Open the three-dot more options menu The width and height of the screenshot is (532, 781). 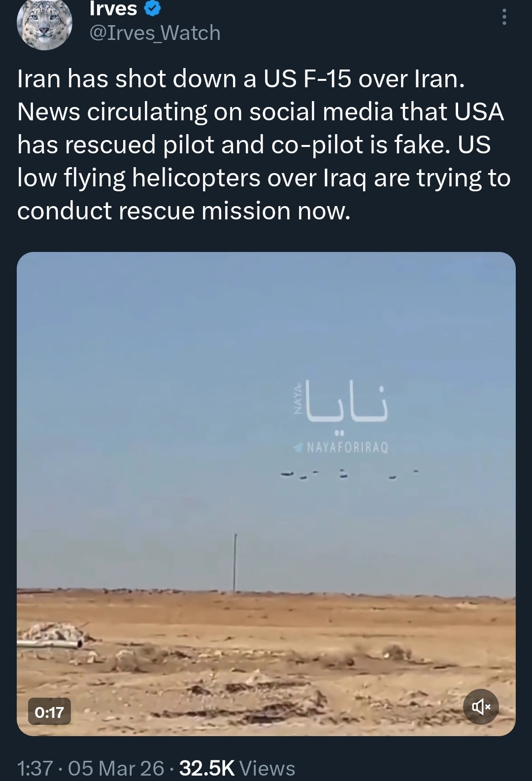503,18
